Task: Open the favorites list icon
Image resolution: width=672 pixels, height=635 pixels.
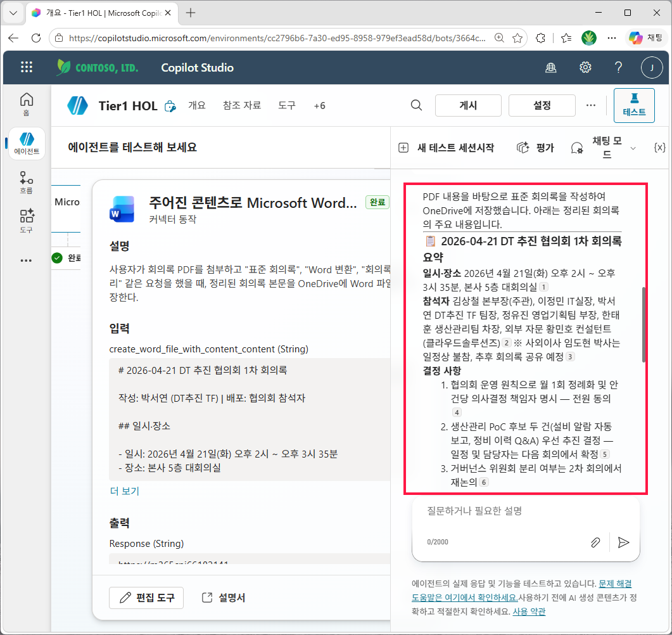Action: [566, 38]
